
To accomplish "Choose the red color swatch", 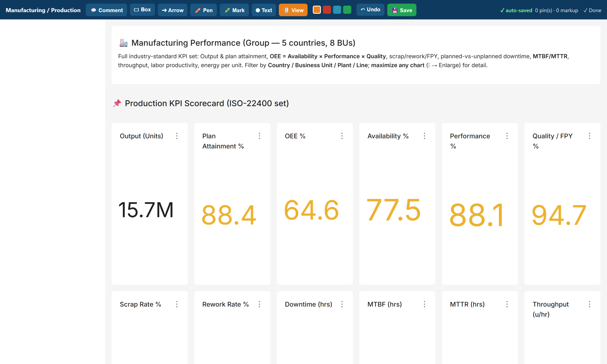I will [327, 10].
